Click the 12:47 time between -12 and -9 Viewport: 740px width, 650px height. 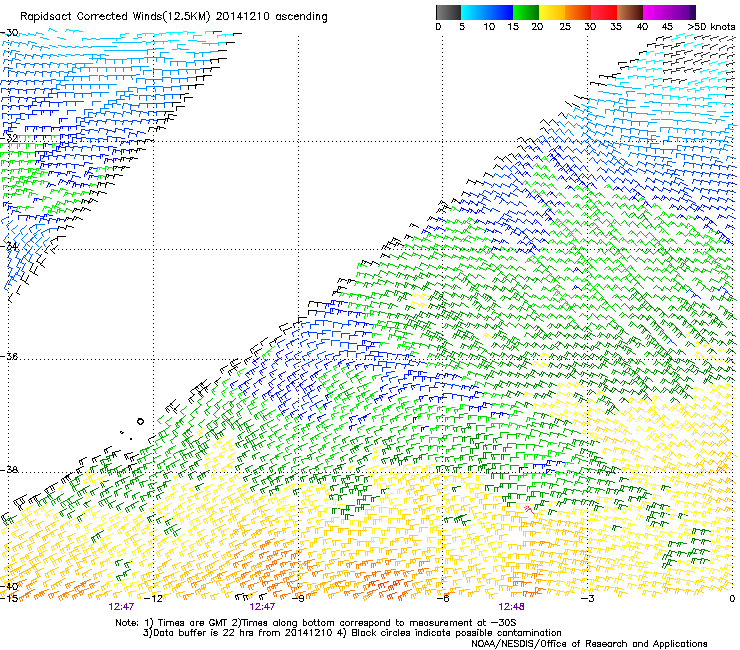pos(262,607)
